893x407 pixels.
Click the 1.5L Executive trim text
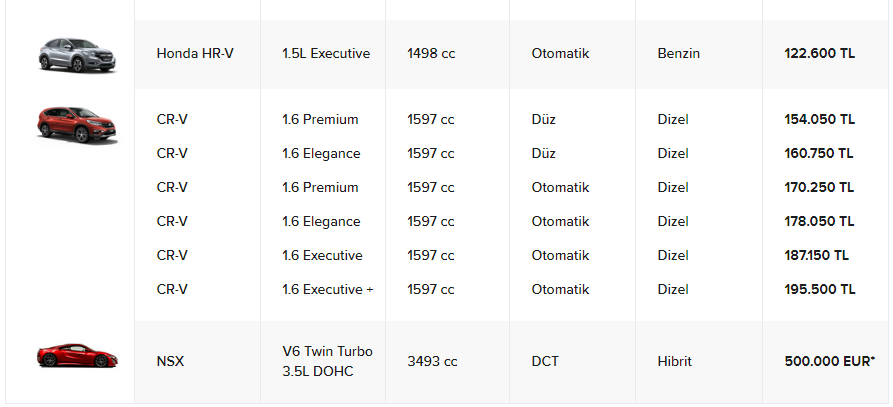[x=326, y=54]
